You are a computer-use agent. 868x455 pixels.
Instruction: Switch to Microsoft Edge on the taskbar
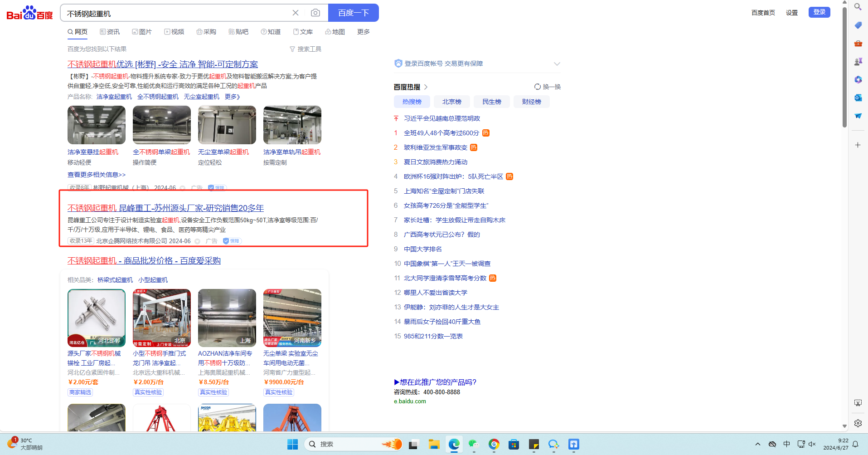point(454,444)
